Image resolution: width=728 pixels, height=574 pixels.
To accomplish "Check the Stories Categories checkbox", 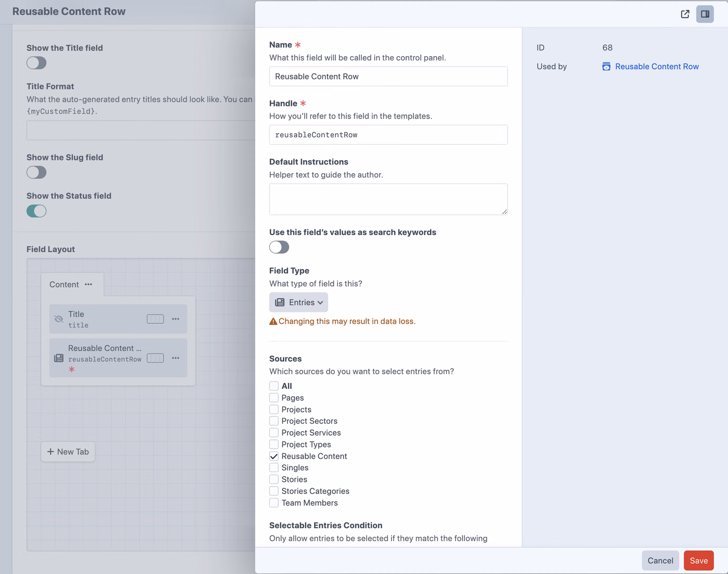I will tap(274, 491).
